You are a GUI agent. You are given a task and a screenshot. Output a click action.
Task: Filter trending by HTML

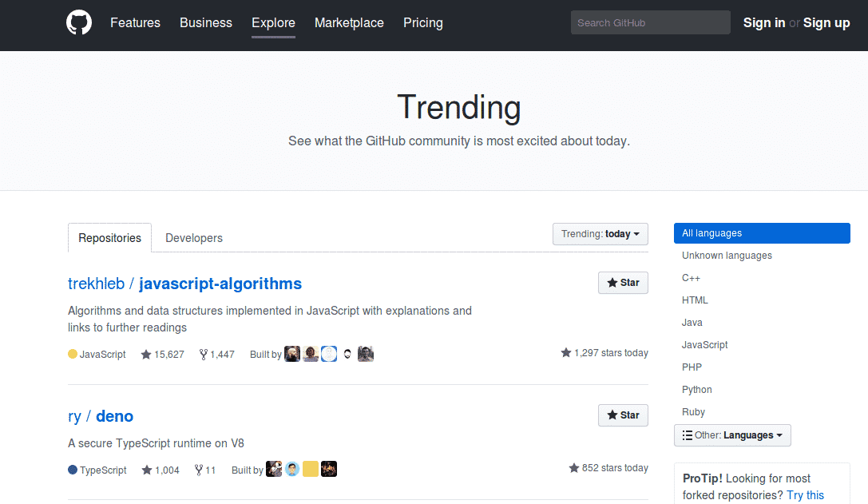pyautogui.click(x=695, y=300)
